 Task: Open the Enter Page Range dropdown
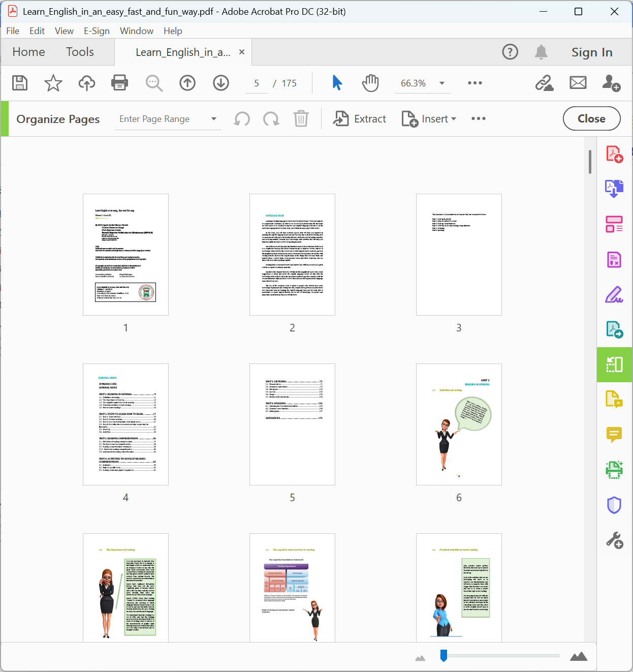coord(214,118)
